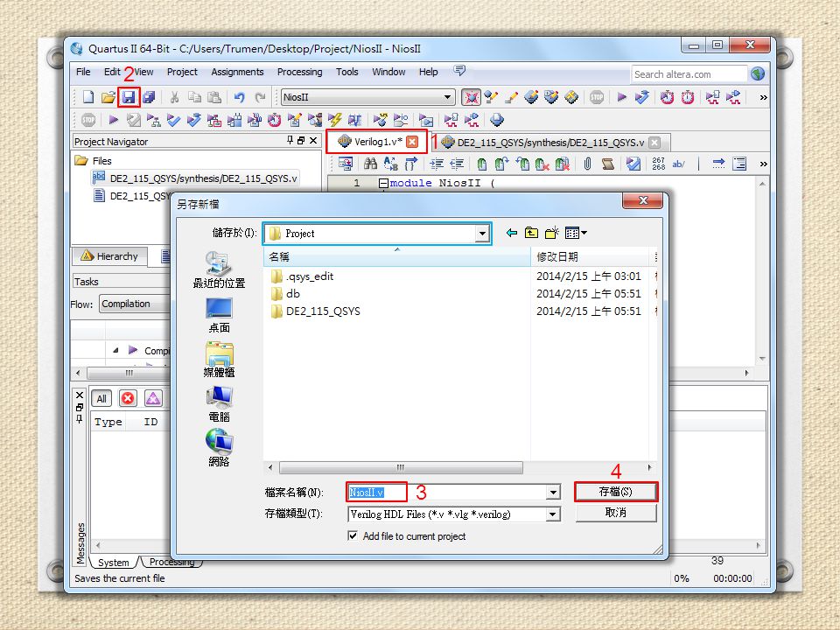Open the Verilog HDL Files type dropdown
The height and width of the screenshot is (630, 840).
click(553, 514)
